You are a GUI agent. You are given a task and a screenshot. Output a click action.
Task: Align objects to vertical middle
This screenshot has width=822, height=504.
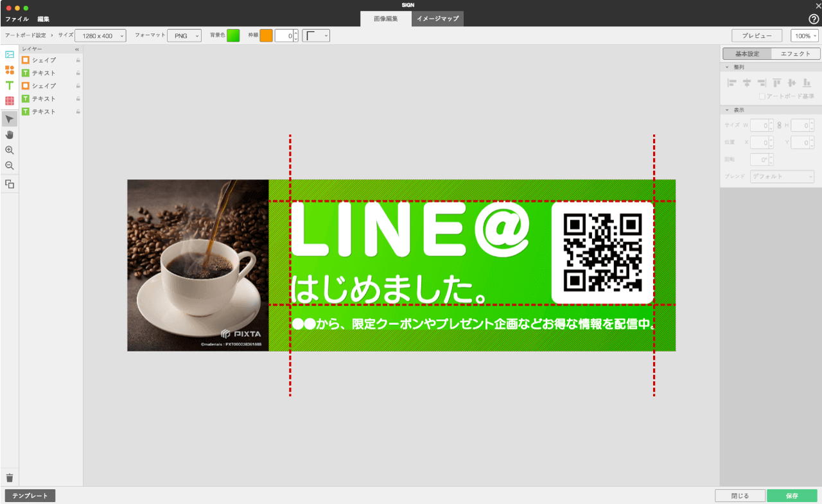(x=792, y=83)
